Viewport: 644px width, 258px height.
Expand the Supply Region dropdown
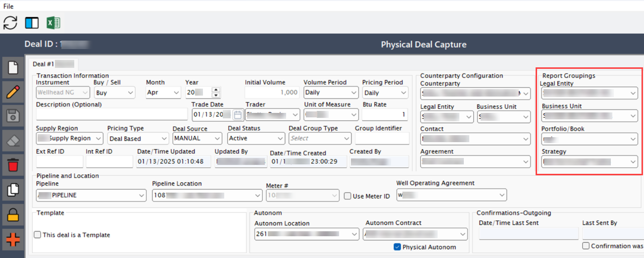69,139
